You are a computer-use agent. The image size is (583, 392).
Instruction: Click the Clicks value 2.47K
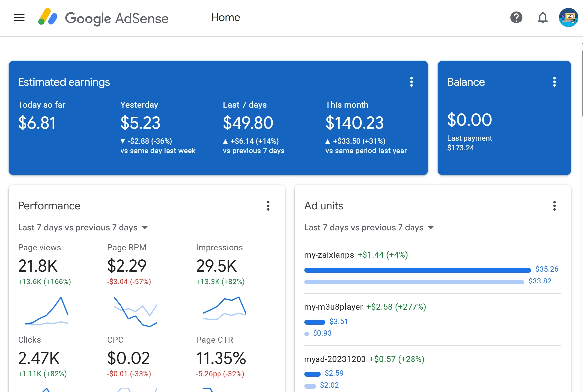39,358
